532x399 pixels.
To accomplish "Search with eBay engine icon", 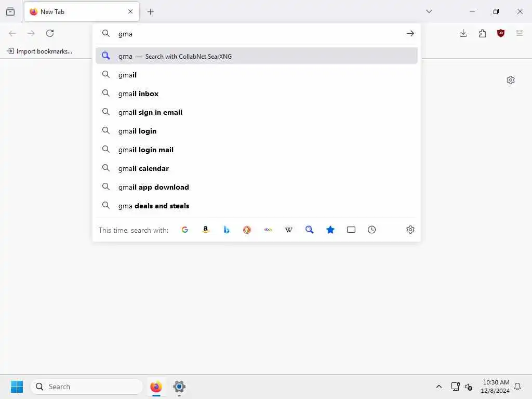I will tap(268, 230).
